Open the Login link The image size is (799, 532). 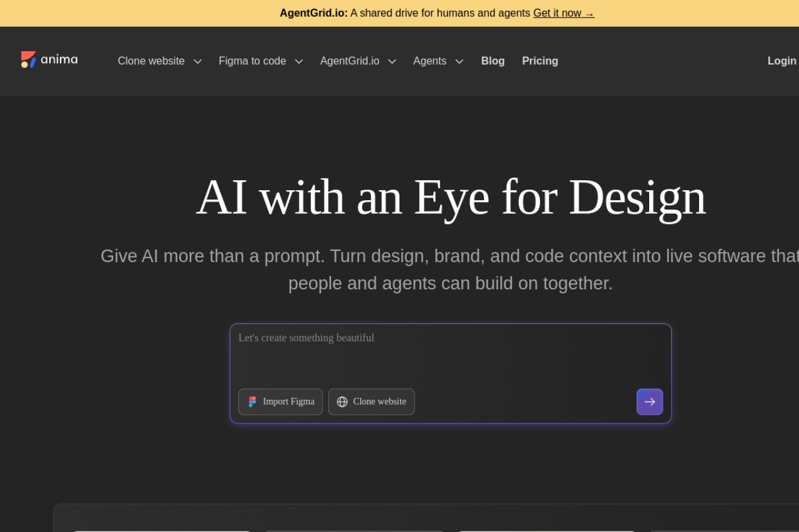click(x=782, y=60)
